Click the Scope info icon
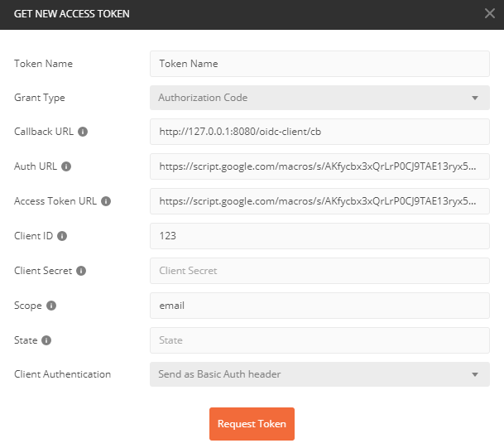The height and width of the screenshot is (448, 504). point(51,306)
